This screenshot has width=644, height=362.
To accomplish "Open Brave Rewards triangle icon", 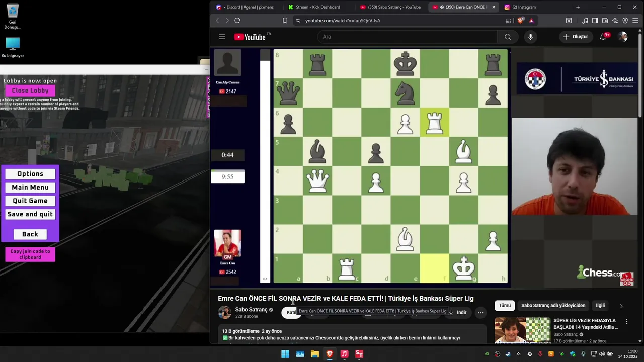I will coord(531,21).
